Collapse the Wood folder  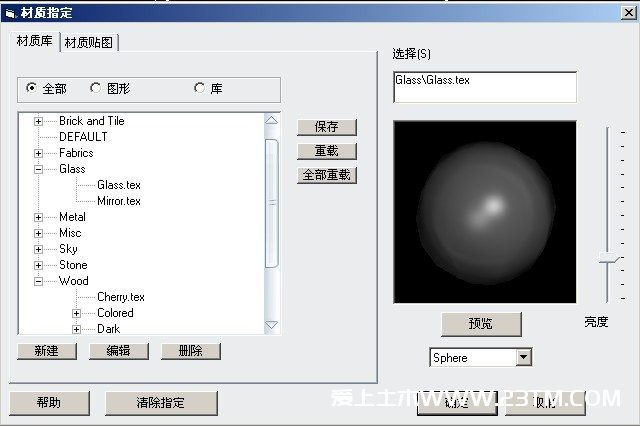38,281
